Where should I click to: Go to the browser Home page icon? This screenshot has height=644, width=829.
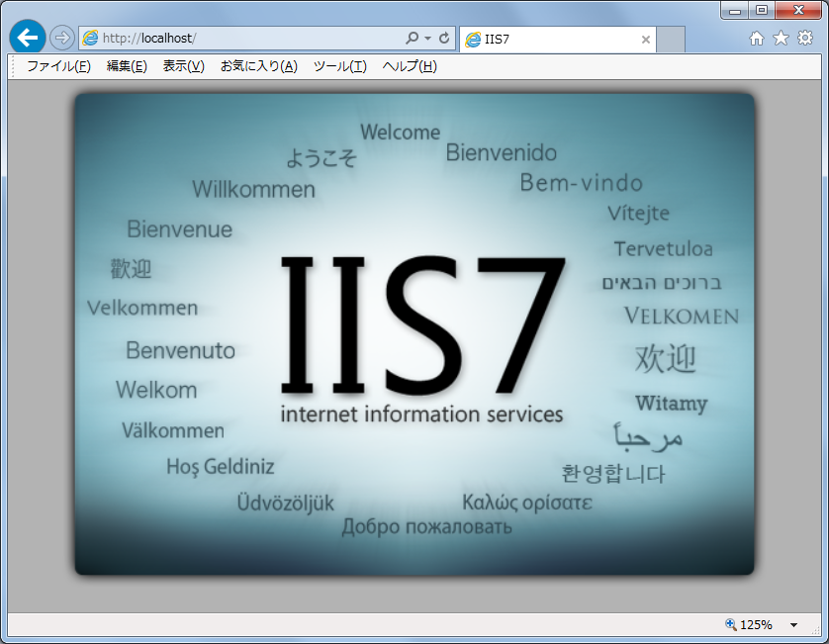tap(757, 38)
